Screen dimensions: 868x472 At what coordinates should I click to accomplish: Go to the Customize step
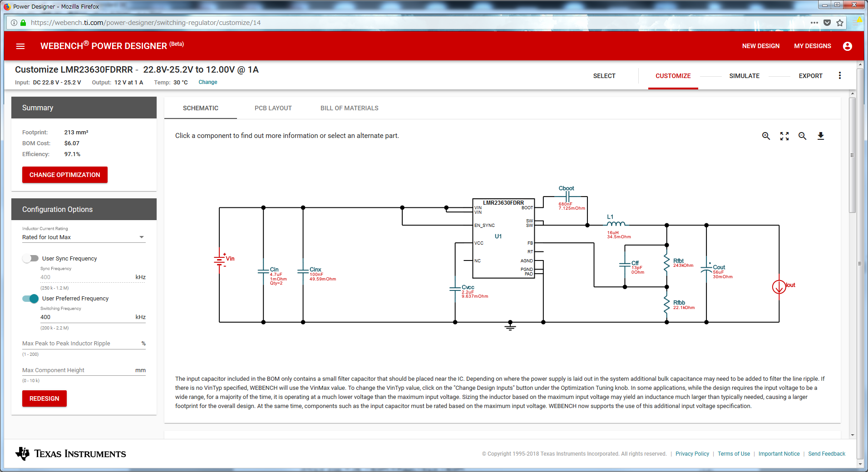673,76
